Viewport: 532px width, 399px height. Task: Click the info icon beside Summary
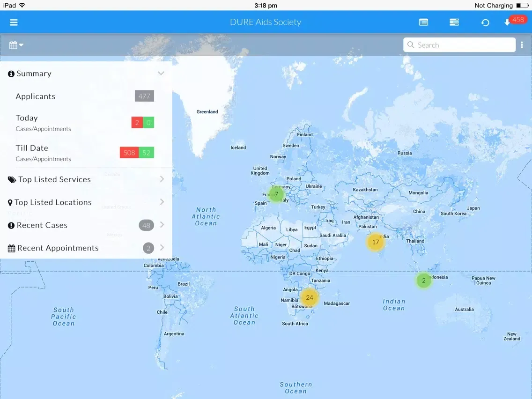point(11,73)
